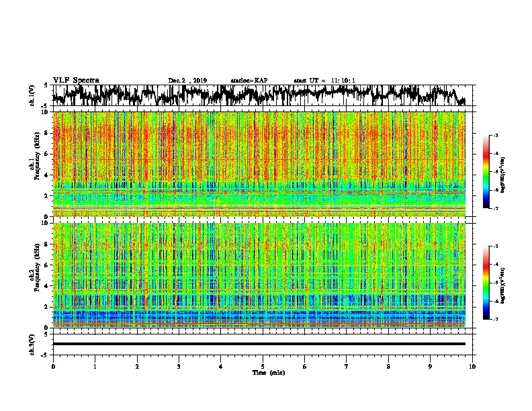The height and width of the screenshot is (411, 532).
Task: Click the ch.1 voltage waveform trace
Action: coord(259,95)
